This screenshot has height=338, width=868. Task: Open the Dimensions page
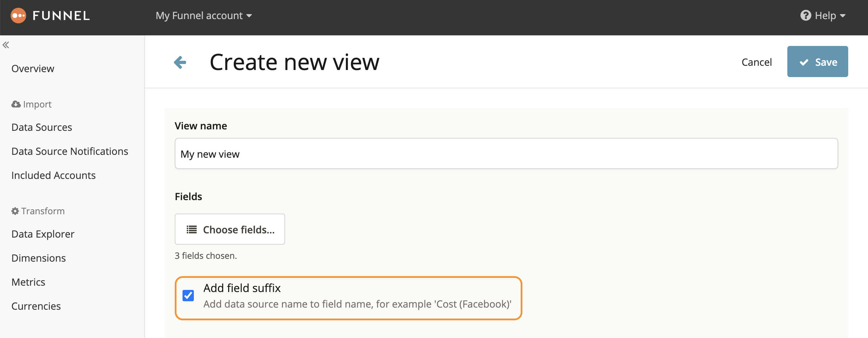click(39, 258)
